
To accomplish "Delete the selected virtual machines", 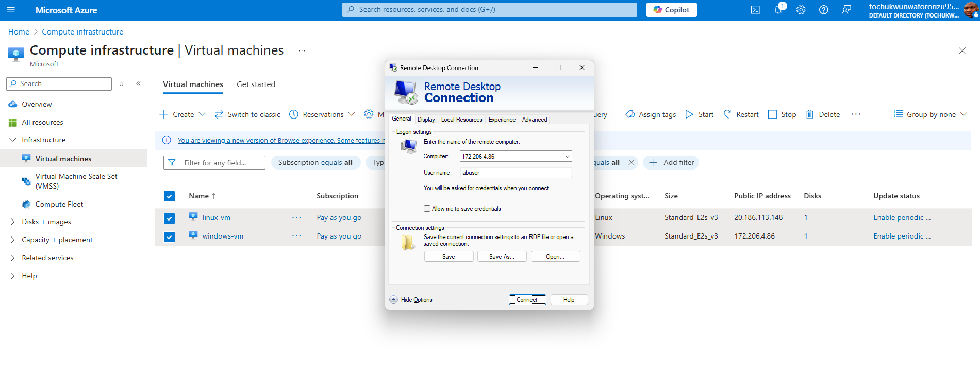I will [823, 114].
